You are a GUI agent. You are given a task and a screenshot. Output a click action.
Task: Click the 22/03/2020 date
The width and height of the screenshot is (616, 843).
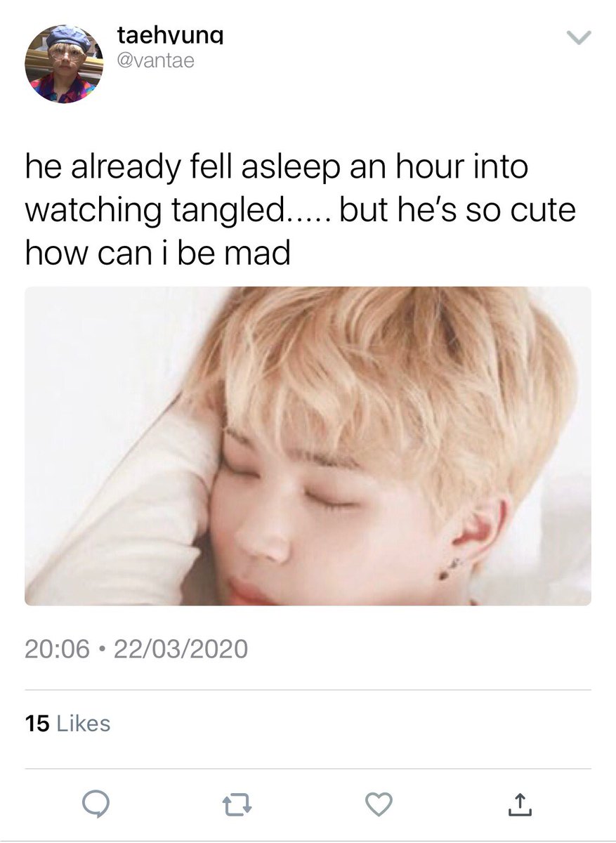[x=181, y=648]
